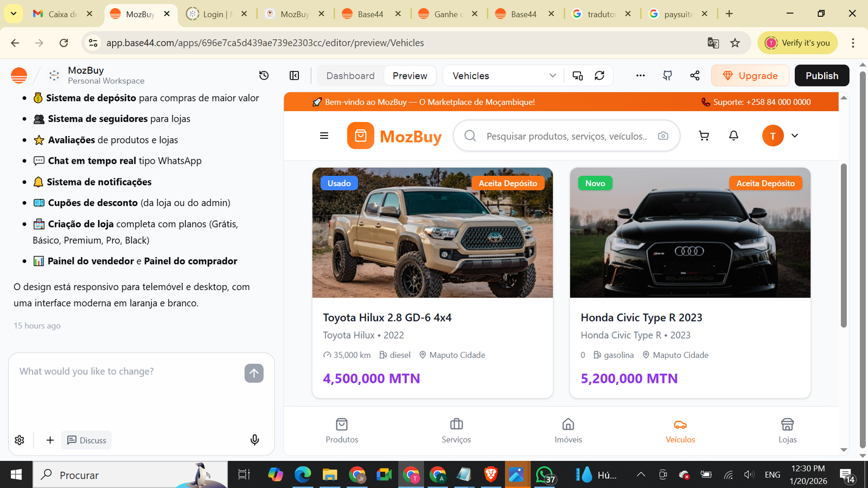Click the Upgrade button

(751, 76)
